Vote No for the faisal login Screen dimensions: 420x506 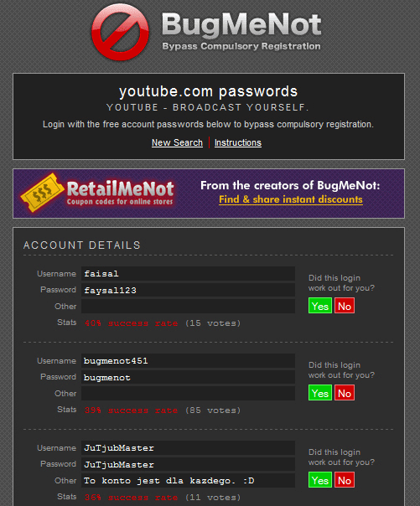[345, 306]
